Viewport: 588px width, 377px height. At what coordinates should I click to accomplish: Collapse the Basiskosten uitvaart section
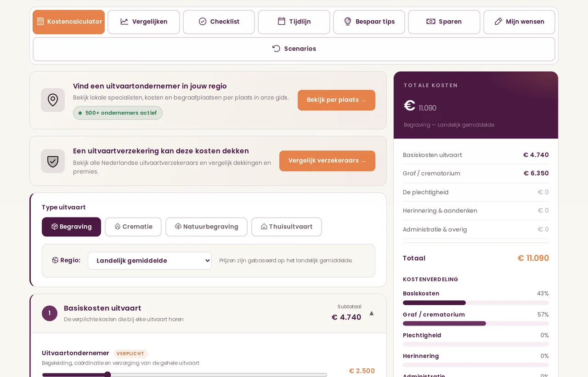pyautogui.click(x=372, y=313)
